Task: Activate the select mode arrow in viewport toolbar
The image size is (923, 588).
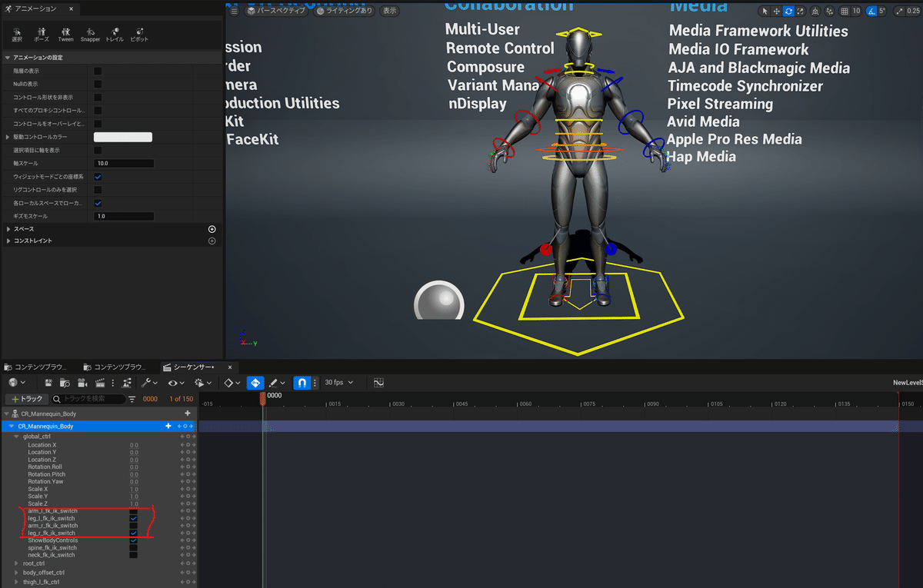Action: 765,11
